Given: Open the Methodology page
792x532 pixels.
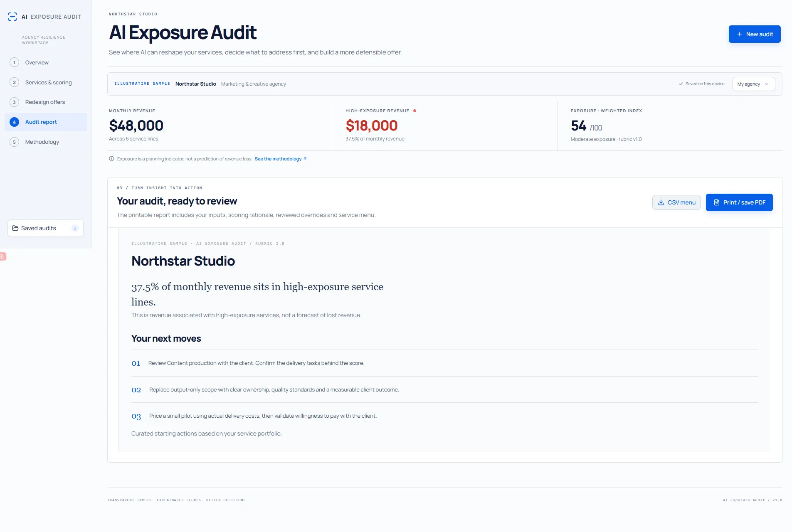Looking at the screenshot, I should [46, 142].
